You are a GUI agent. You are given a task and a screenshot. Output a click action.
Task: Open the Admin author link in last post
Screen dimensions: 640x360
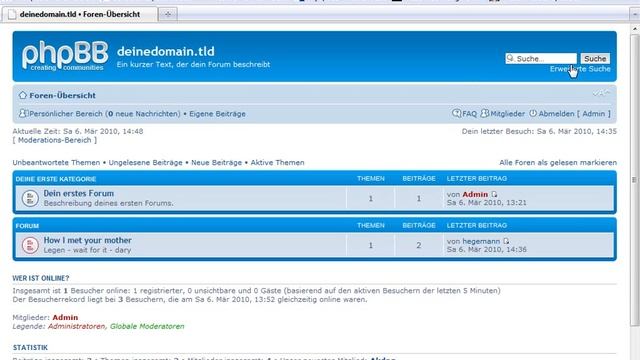(475, 194)
